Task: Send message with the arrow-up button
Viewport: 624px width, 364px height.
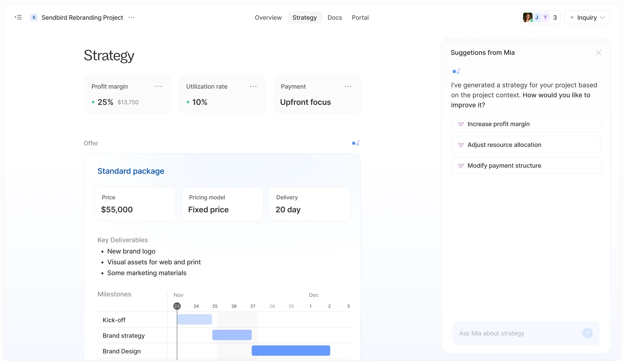Action: (587, 333)
